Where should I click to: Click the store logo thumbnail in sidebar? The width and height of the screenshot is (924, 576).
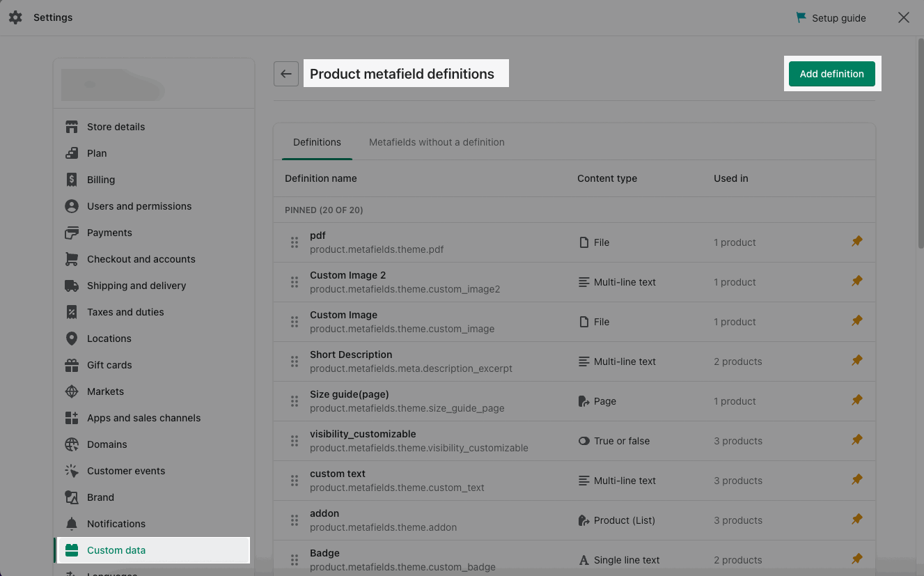(111, 85)
